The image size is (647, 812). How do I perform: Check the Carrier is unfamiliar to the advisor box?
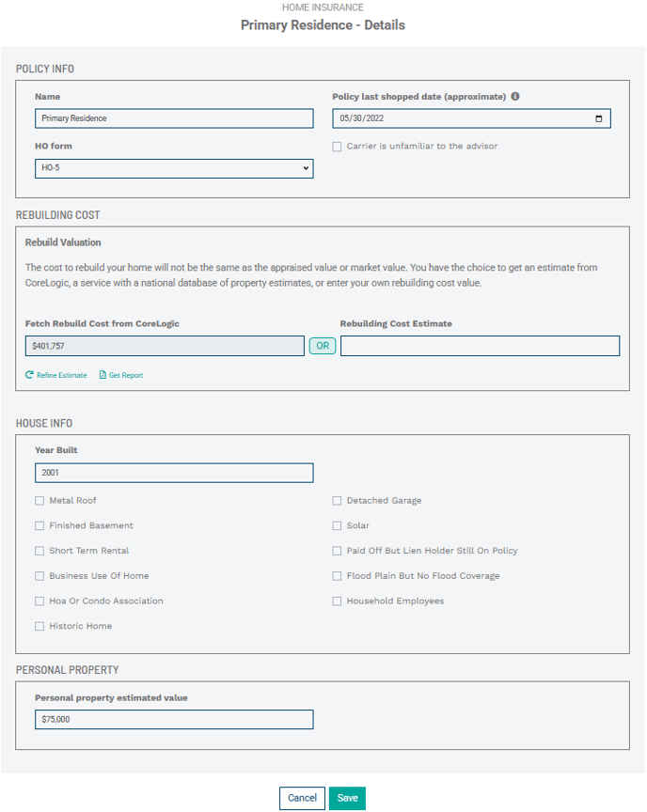click(338, 147)
